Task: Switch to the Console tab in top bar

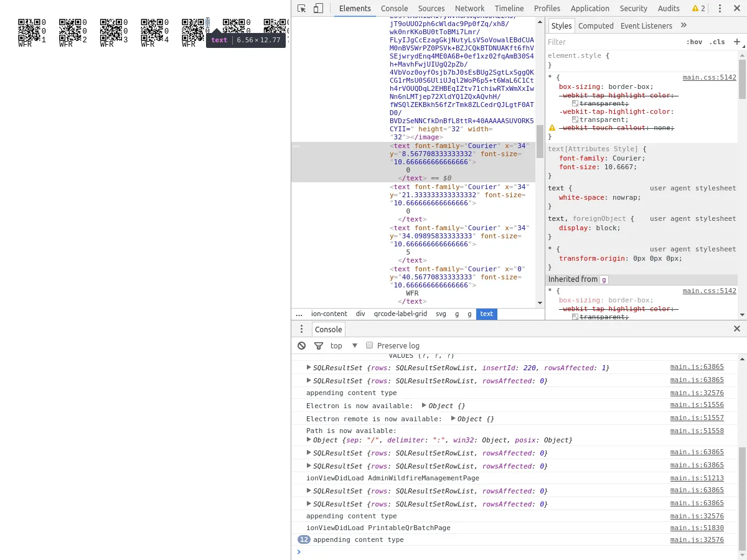Action: tap(395, 8)
